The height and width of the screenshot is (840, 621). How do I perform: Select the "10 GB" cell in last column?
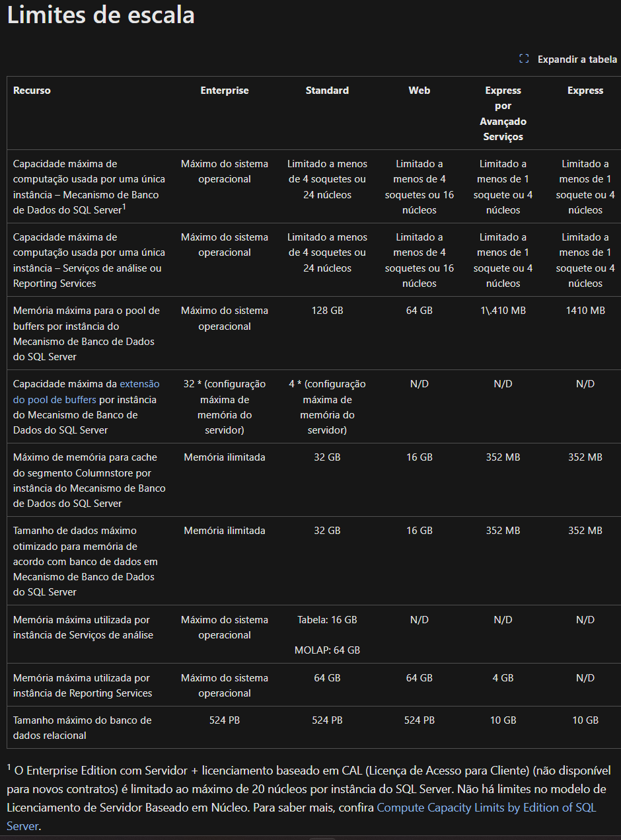pyautogui.click(x=585, y=720)
